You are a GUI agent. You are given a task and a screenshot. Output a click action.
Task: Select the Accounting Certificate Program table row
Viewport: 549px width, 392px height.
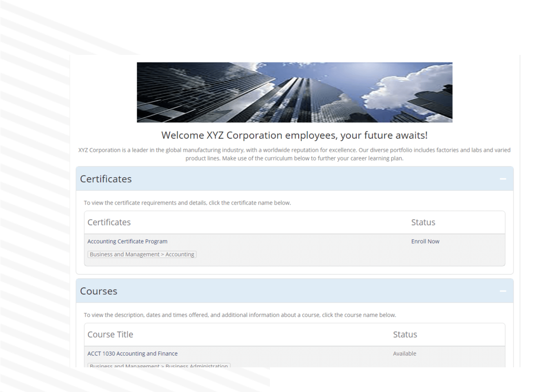click(294, 248)
